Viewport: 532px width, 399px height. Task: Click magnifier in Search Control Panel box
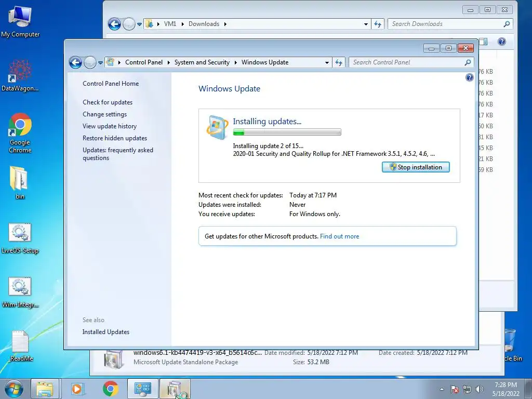click(x=468, y=62)
